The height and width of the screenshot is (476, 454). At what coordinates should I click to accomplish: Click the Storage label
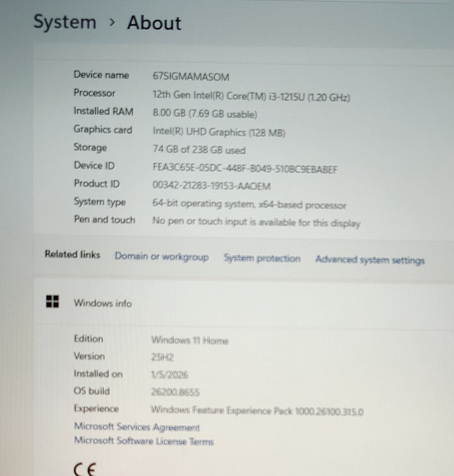90,148
